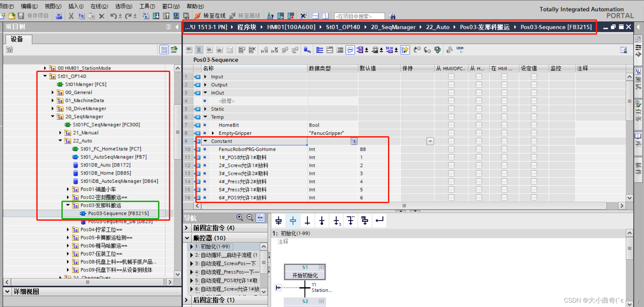The height and width of the screenshot is (307, 644).
Task: Click the cut (scissors) toolbar icon
Action: (71, 16)
